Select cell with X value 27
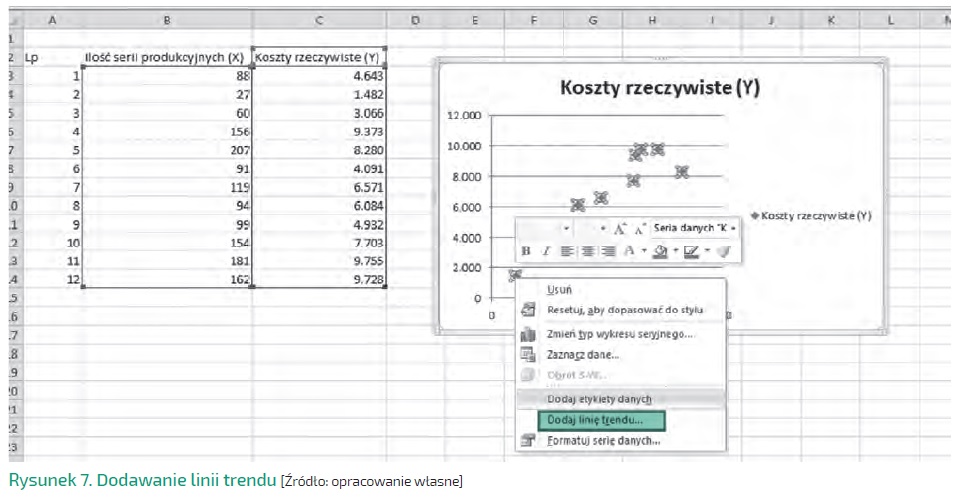This screenshot has width=959, height=500. [167, 95]
